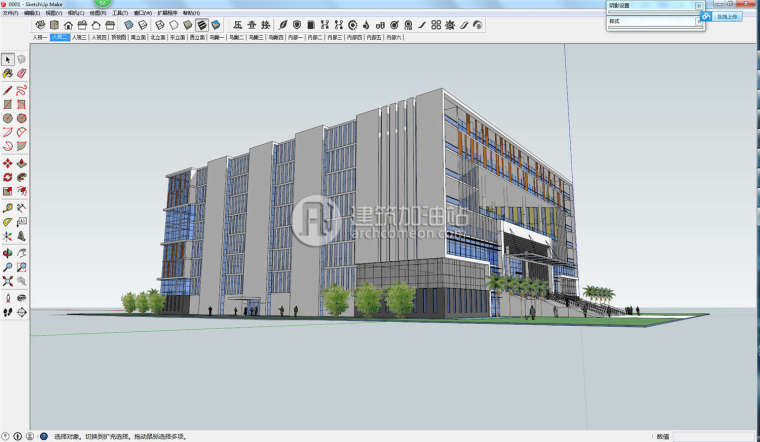Select the Walk footprints tool
Image resolution: width=760 pixels, height=442 pixels.
8,312
